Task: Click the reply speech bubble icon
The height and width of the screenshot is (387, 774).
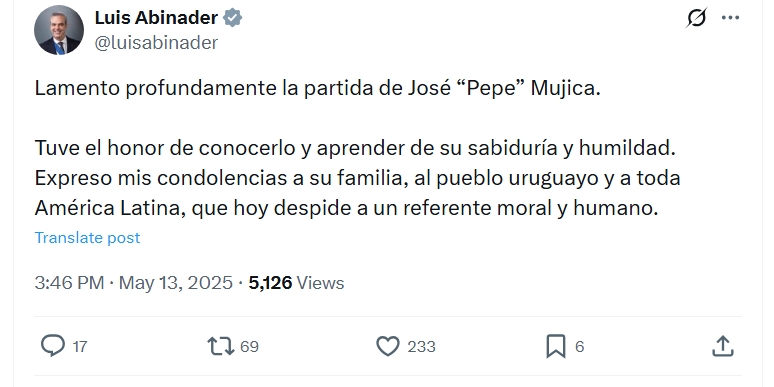Action: pos(52,346)
